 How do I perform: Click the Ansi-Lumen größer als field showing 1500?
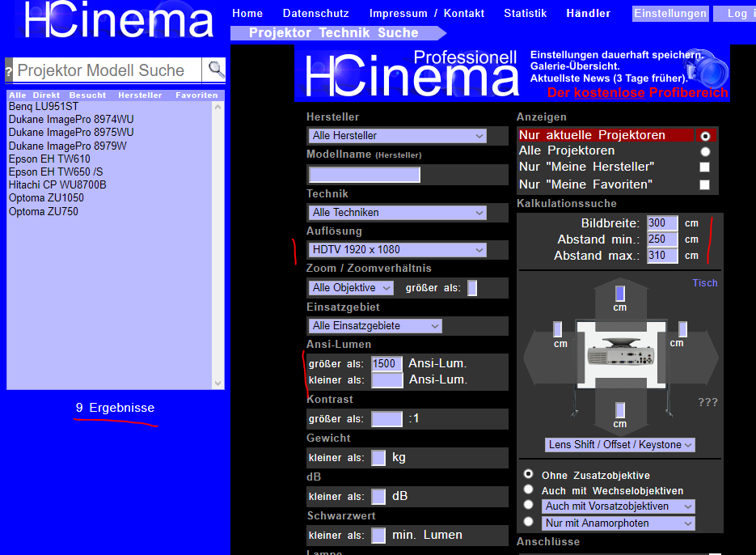(x=386, y=363)
